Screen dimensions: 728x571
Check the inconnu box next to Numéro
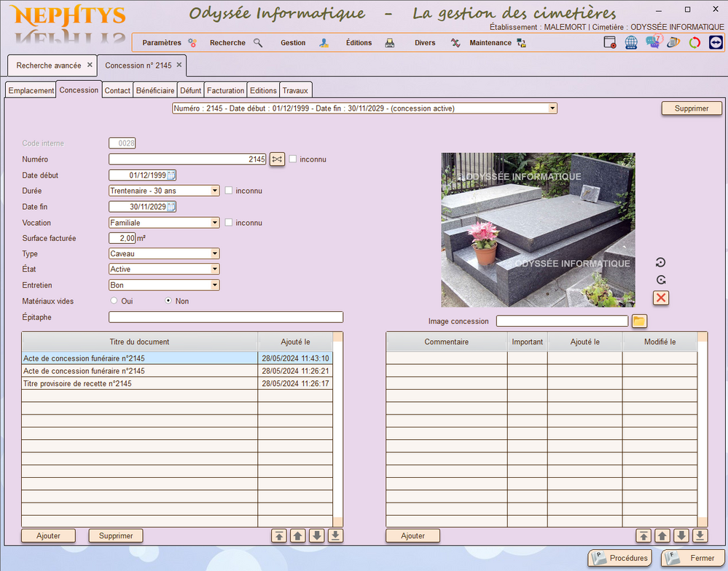coord(293,159)
